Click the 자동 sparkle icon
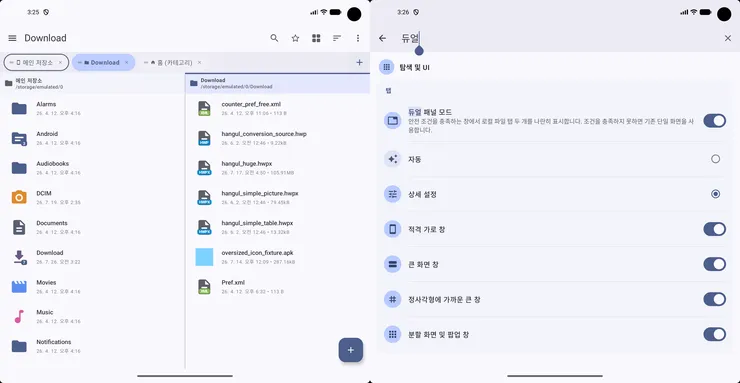The width and height of the screenshot is (740, 383). [392, 159]
